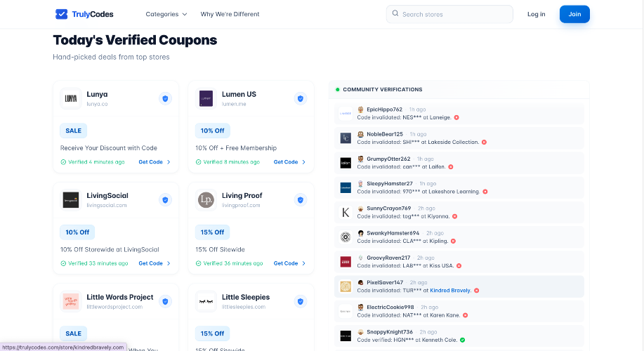
Task: Click the verified shield badge on Little Words Project
Action: coord(165,301)
